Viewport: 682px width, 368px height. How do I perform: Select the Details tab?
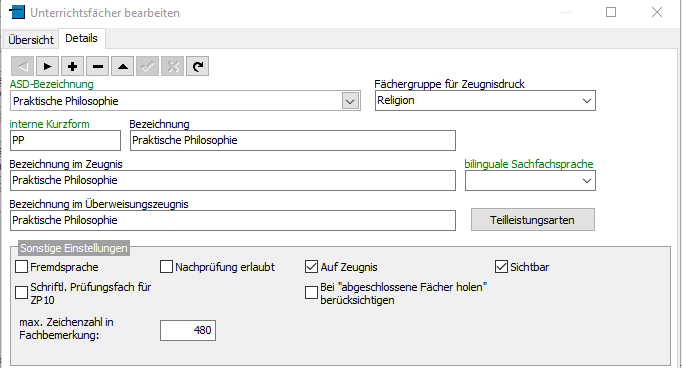pyautogui.click(x=81, y=38)
